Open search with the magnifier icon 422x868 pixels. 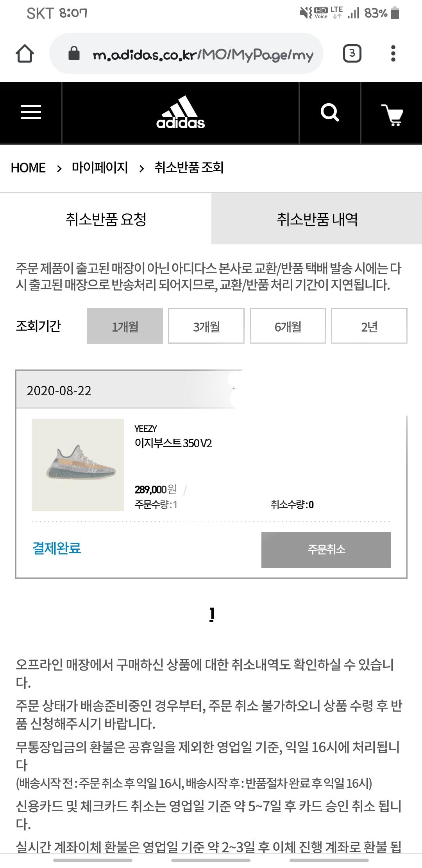tap(330, 113)
